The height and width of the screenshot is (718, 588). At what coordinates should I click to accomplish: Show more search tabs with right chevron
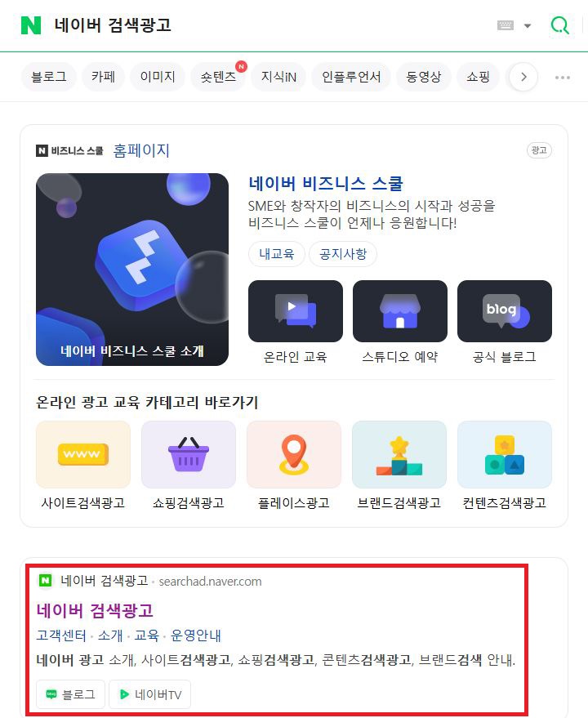click(x=523, y=77)
